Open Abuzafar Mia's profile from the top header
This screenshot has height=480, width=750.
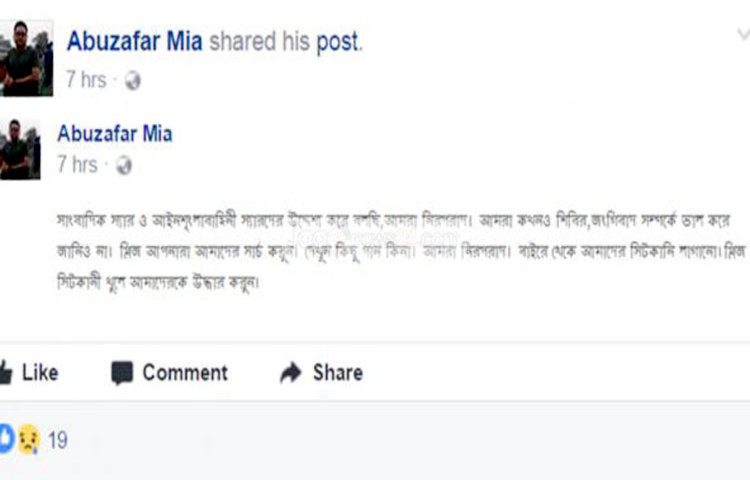pyautogui.click(x=134, y=42)
